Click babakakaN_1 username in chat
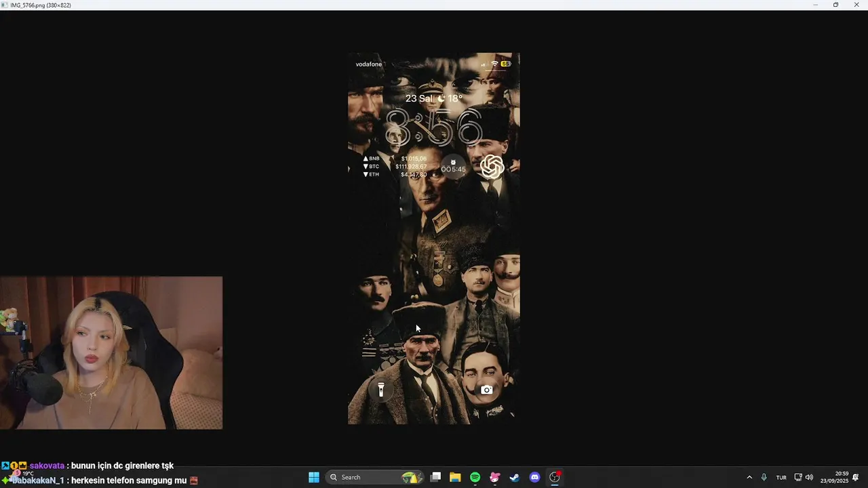This screenshot has width=868, height=488. [x=38, y=481]
